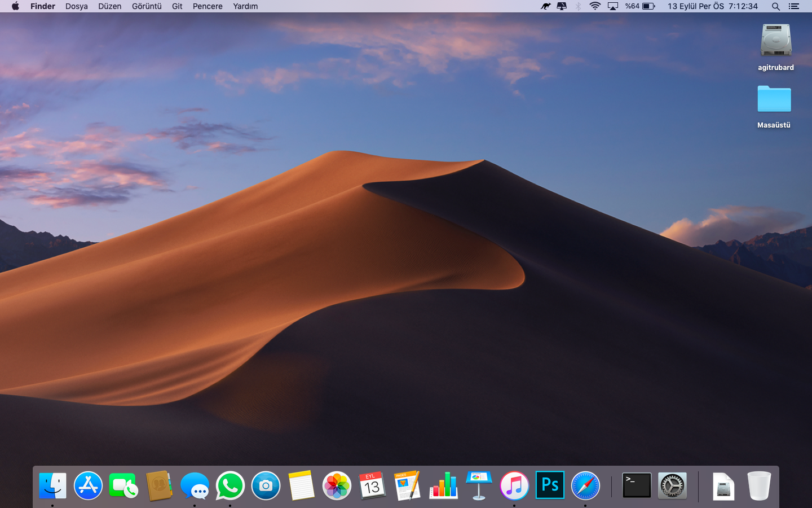Launch the App Store from the Dock
This screenshot has height=508, width=812.
[x=88, y=485]
